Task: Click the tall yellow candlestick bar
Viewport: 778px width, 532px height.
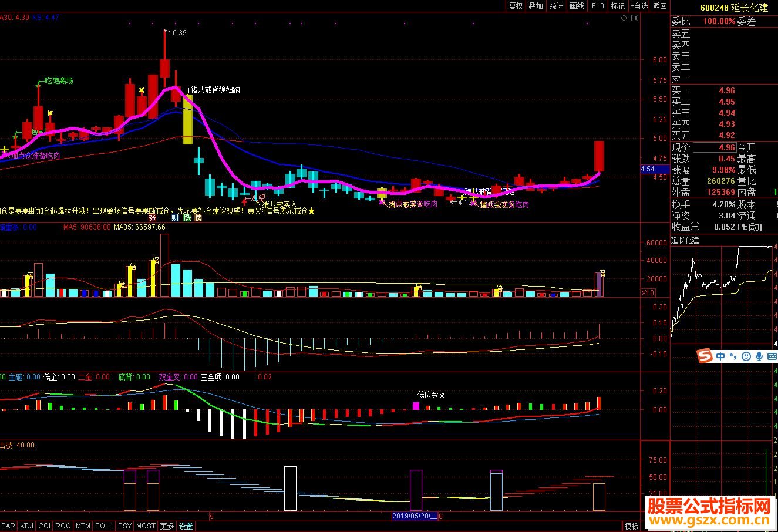Action: pyautogui.click(x=187, y=120)
